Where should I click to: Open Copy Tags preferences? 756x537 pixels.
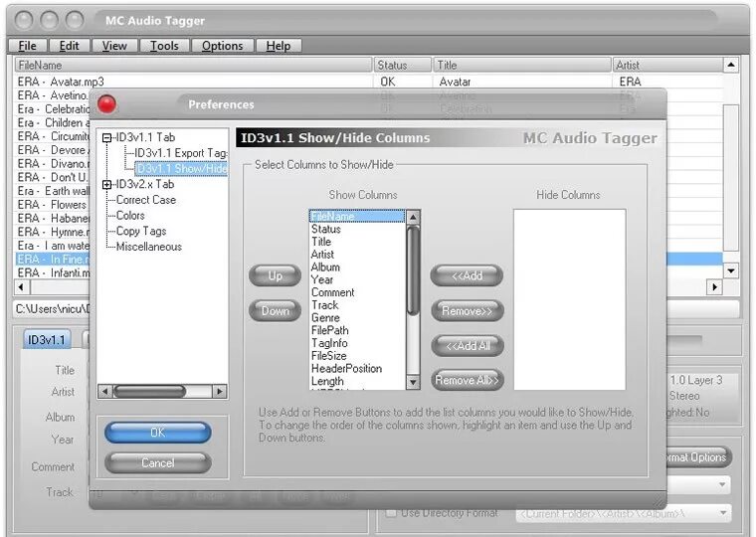tap(141, 231)
